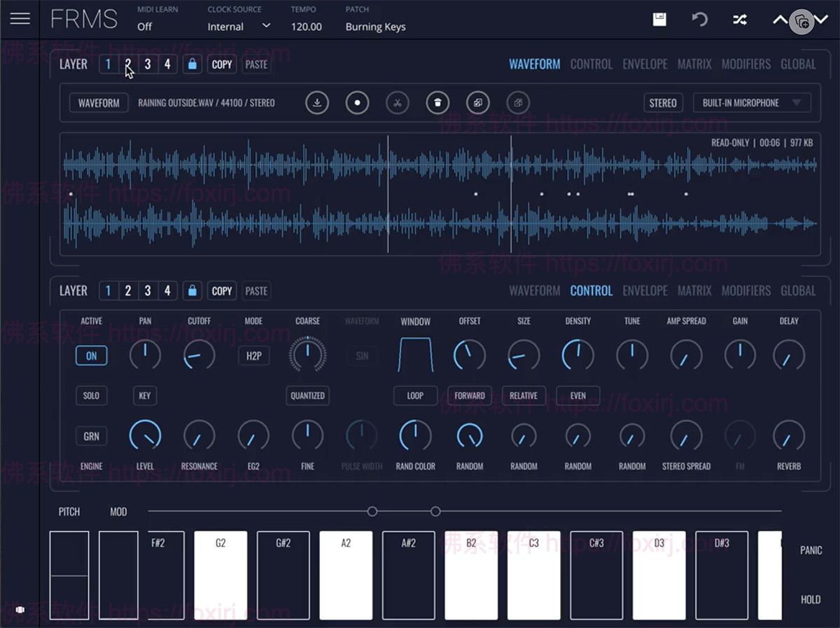Turn off the ACTIVE ON toggle
The height and width of the screenshot is (628, 840).
[91, 356]
